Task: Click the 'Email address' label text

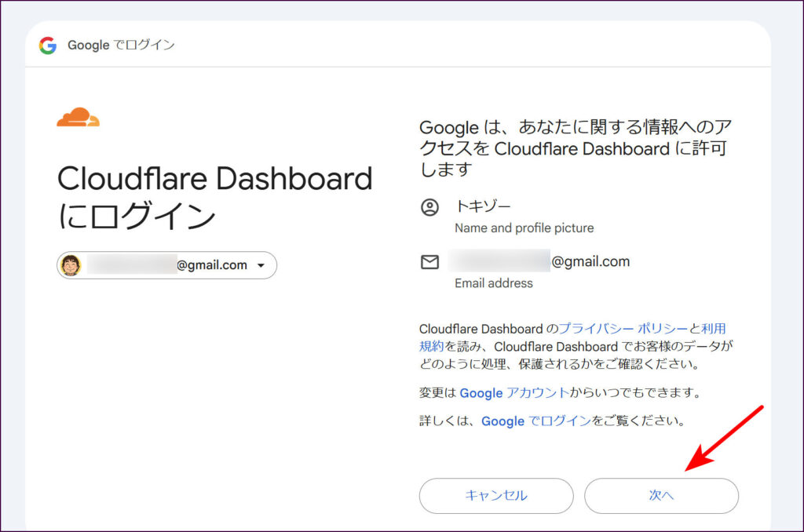Action: click(x=493, y=283)
